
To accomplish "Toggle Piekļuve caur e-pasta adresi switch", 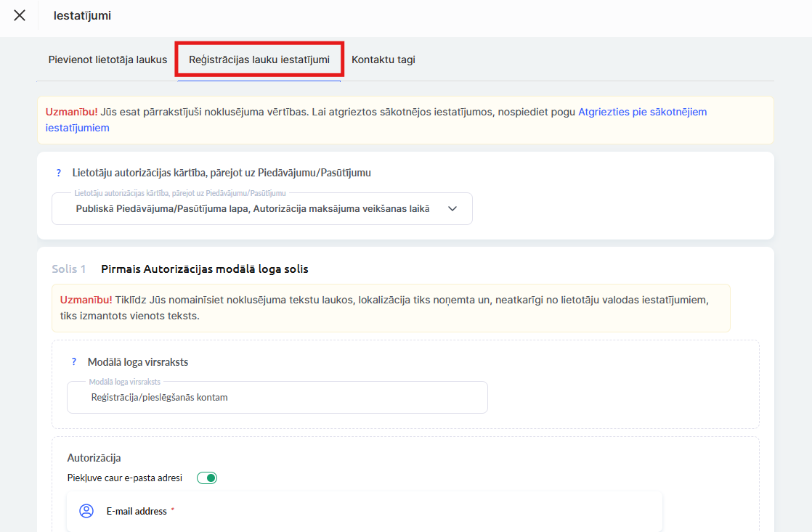I will click(x=207, y=478).
